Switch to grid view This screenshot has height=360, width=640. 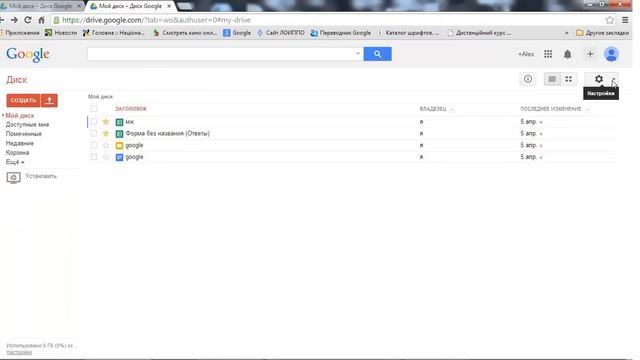[x=569, y=79]
